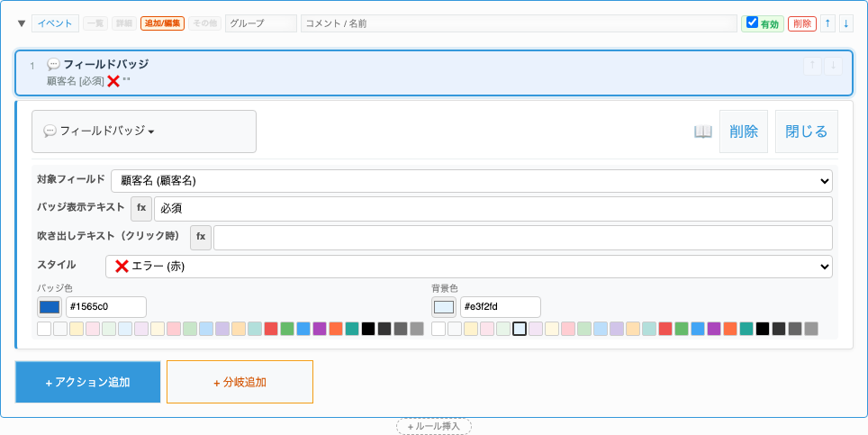
Task: Switch to the 一覧 tab
Action: pyautogui.click(x=95, y=23)
